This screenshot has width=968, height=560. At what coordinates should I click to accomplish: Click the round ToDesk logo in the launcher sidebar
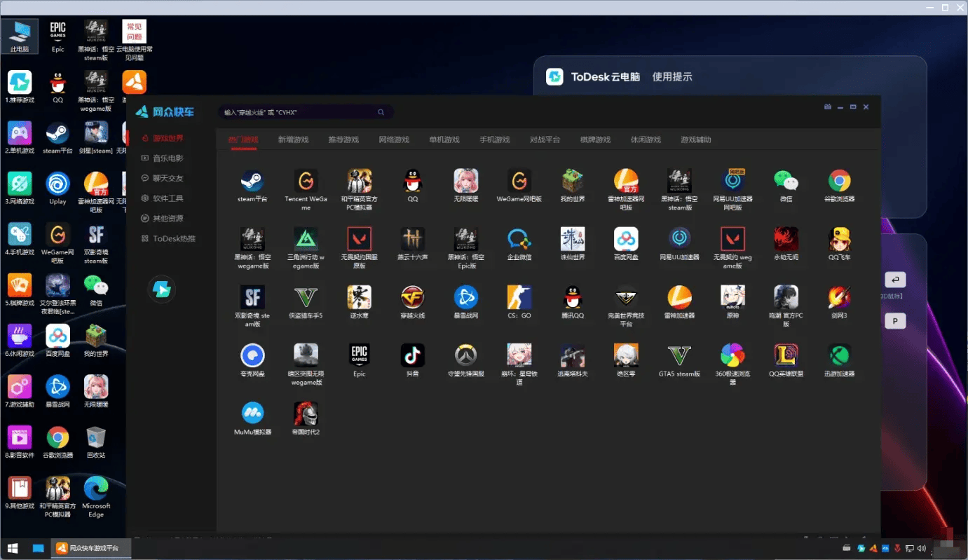pos(161,289)
